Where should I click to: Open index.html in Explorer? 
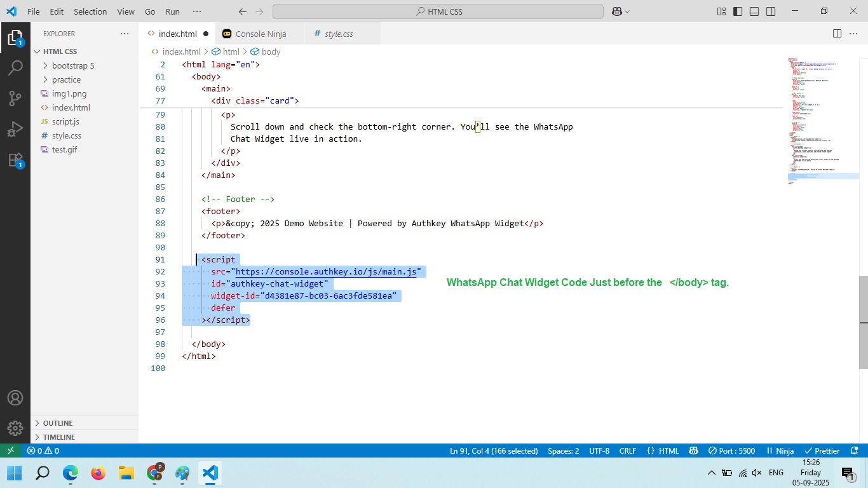pos(84,107)
